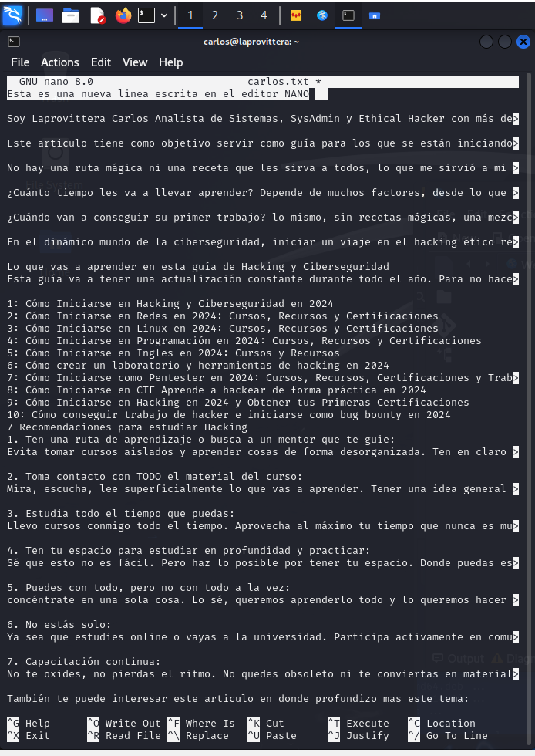
Task: Open the yellow application icon in taskbar
Action: point(296,15)
